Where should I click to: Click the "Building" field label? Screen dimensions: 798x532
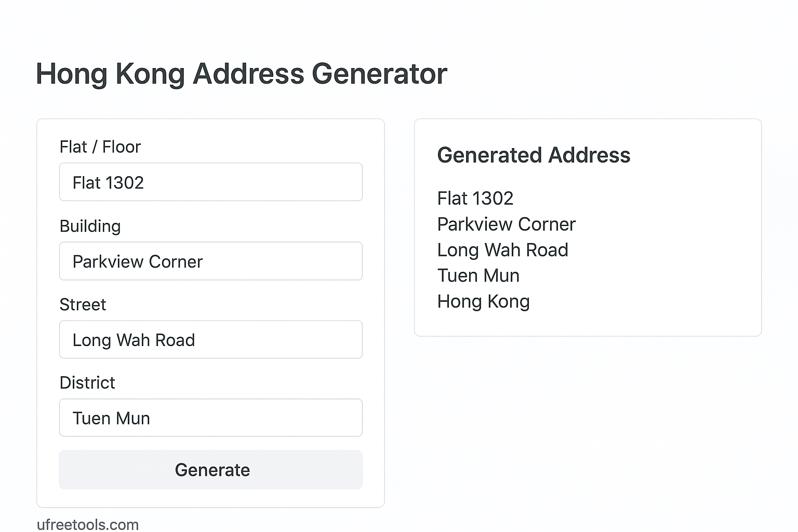[x=90, y=226]
